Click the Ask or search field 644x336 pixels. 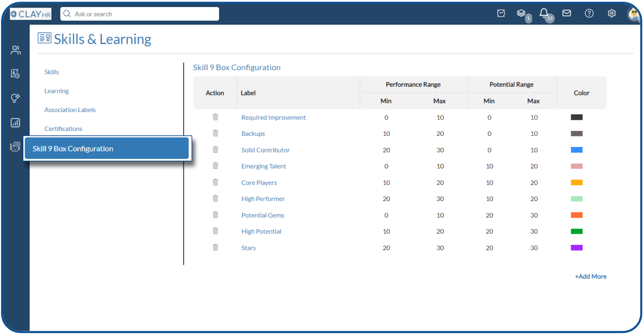click(x=140, y=14)
